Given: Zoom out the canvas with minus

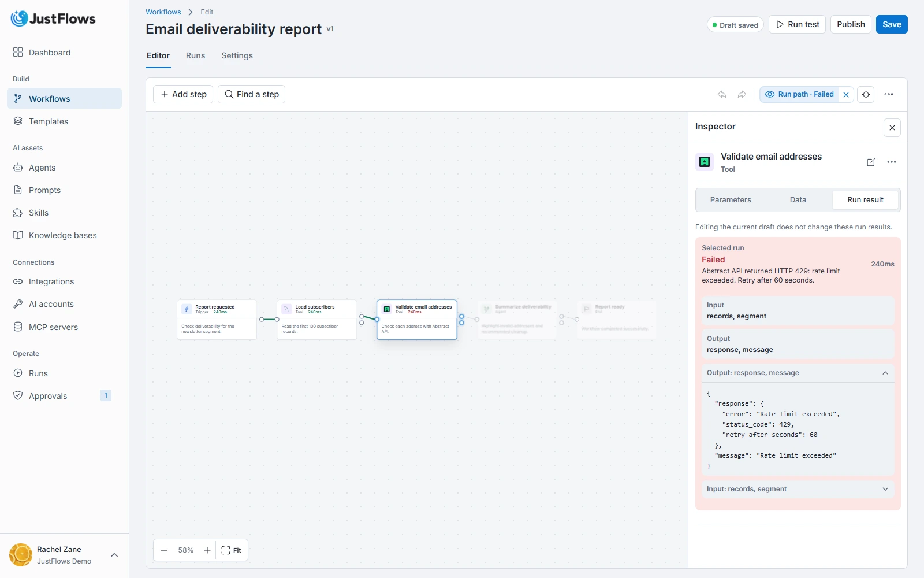Looking at the screenshot, I should click(x=164, y=550).
